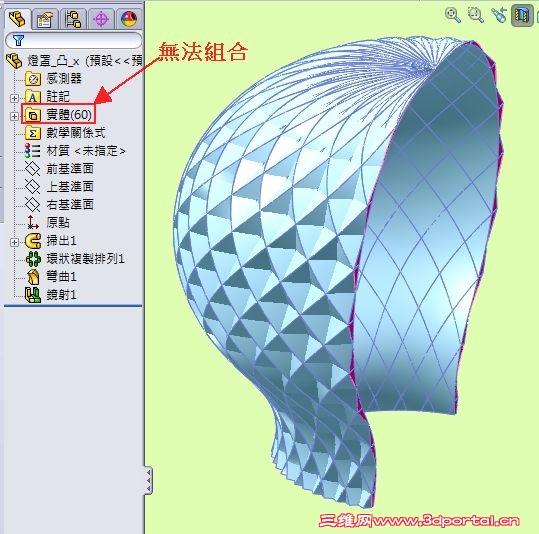Click the 數學關係式 sigma icon
539x534 pixels.
point(33,133)
